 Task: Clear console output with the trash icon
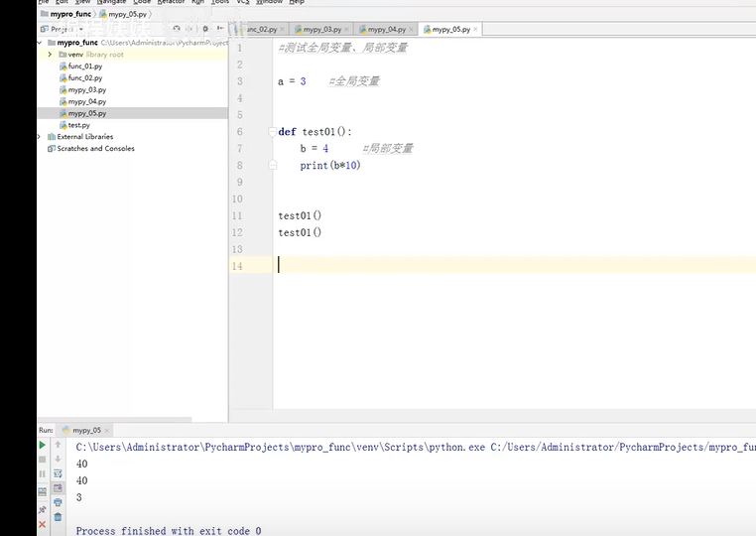coord(58,517)
